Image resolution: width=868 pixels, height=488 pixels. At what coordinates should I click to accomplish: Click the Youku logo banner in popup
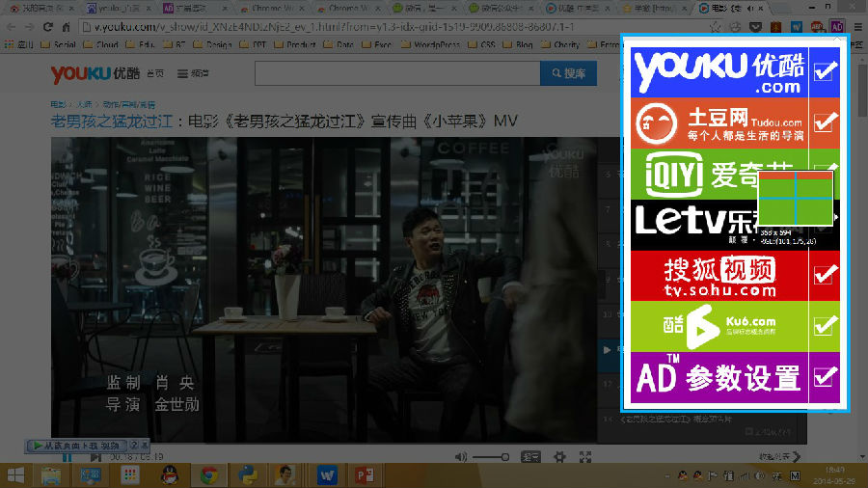tap(719, 71)
